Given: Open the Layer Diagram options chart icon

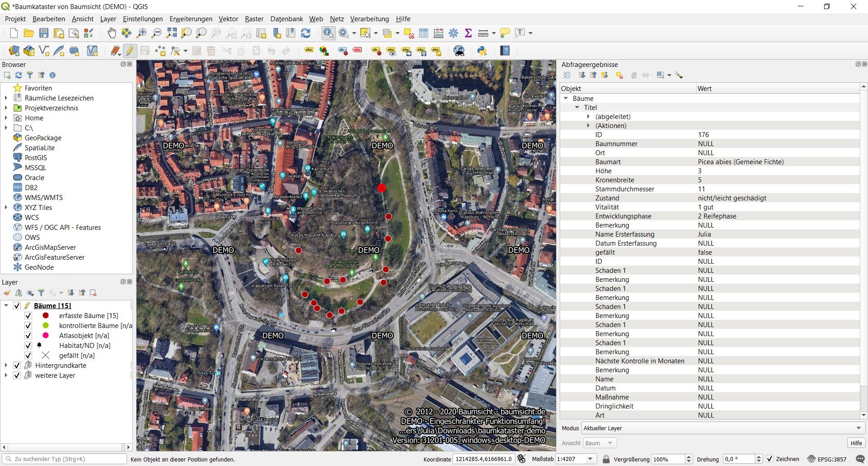Looking at the screenshot, I should (x=324, y=51).
